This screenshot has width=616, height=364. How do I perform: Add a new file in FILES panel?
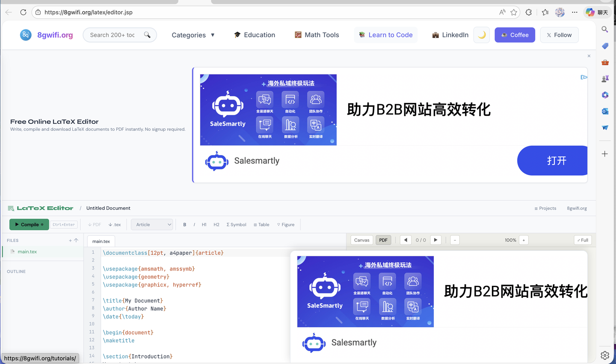point(70,241)
